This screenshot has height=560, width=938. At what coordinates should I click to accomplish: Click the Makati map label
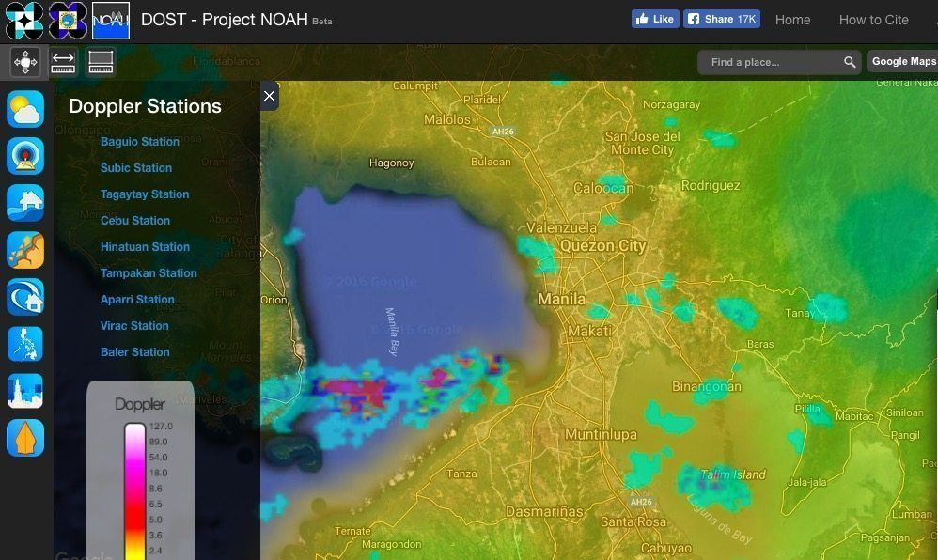coord(590,331)
